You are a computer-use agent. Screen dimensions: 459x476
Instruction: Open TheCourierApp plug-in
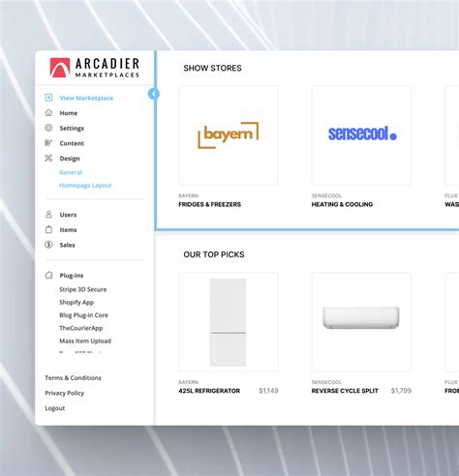point(81,328)
